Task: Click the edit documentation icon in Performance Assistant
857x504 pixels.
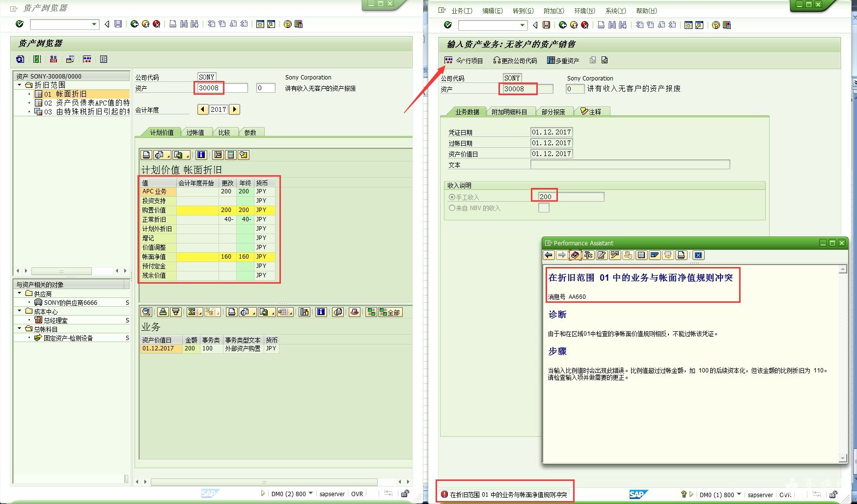Action: click(x=602, y=255)
